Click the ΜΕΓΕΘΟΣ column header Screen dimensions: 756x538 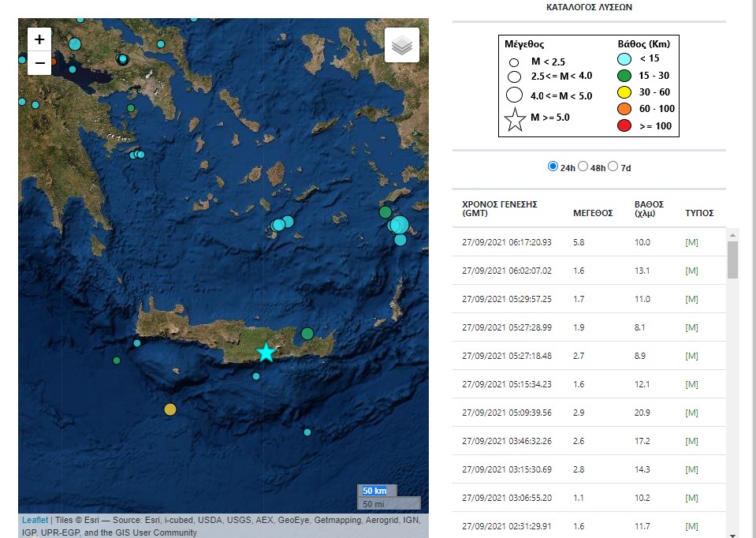click(592, 213)
